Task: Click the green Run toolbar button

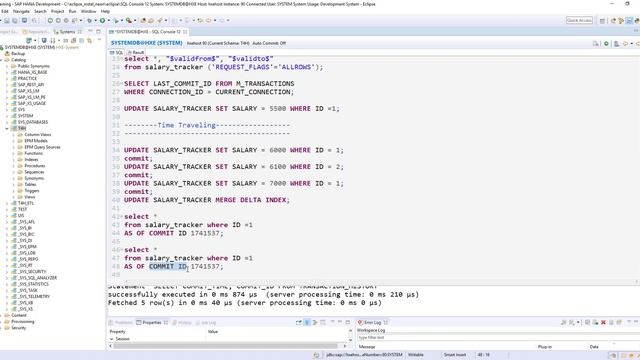Action: (x=102, y=20)
